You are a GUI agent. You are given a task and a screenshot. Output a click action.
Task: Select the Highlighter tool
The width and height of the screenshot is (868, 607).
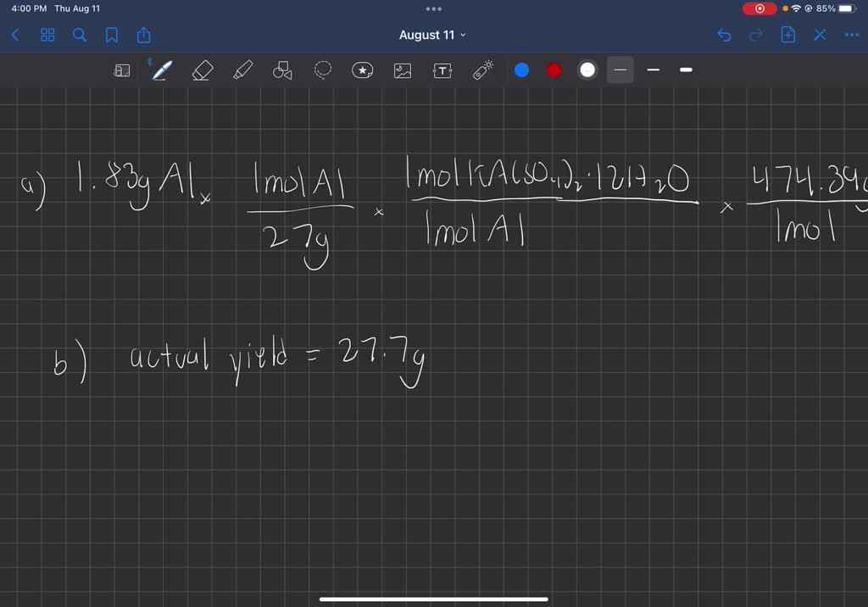click(242, 70)
